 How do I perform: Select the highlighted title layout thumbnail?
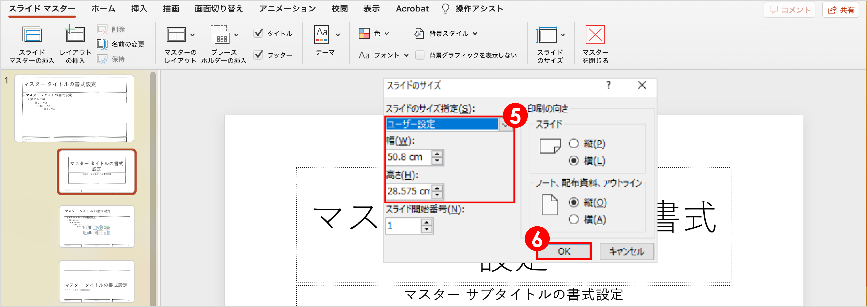pyautogui.click(x=97, y=172)
